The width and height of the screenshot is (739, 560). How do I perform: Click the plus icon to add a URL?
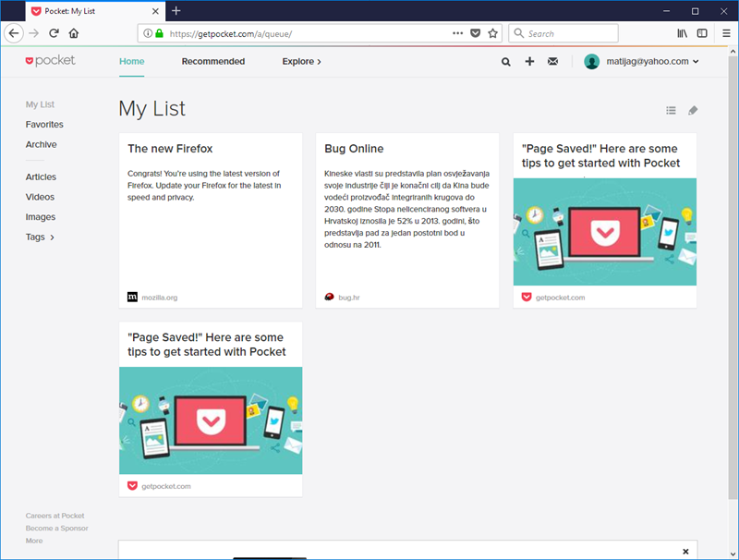point(529,62)
